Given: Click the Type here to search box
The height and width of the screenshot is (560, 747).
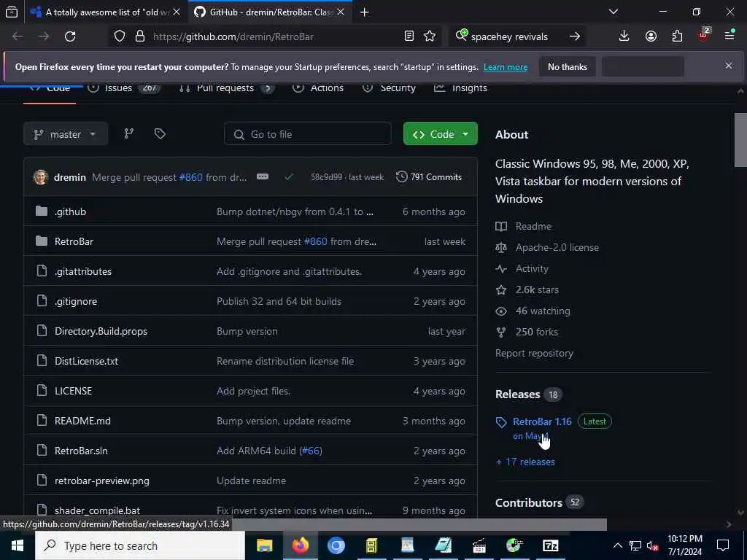Looking at the screenshot, I should click(140, 545).
